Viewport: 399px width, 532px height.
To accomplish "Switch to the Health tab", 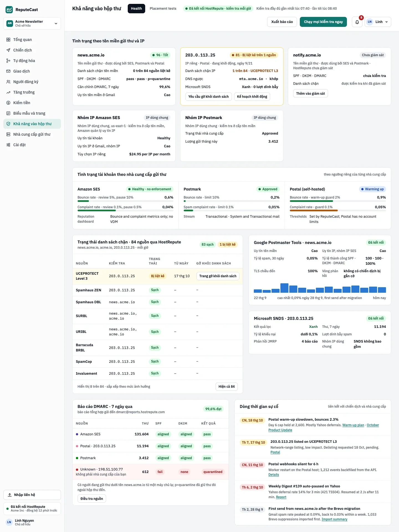I will (x=136, y=9).
